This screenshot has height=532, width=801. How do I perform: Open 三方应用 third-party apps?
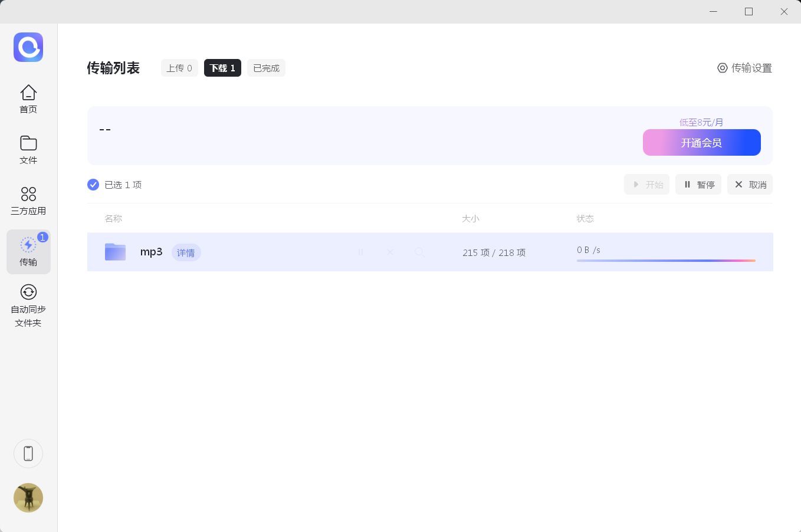(x=28, y=201)
